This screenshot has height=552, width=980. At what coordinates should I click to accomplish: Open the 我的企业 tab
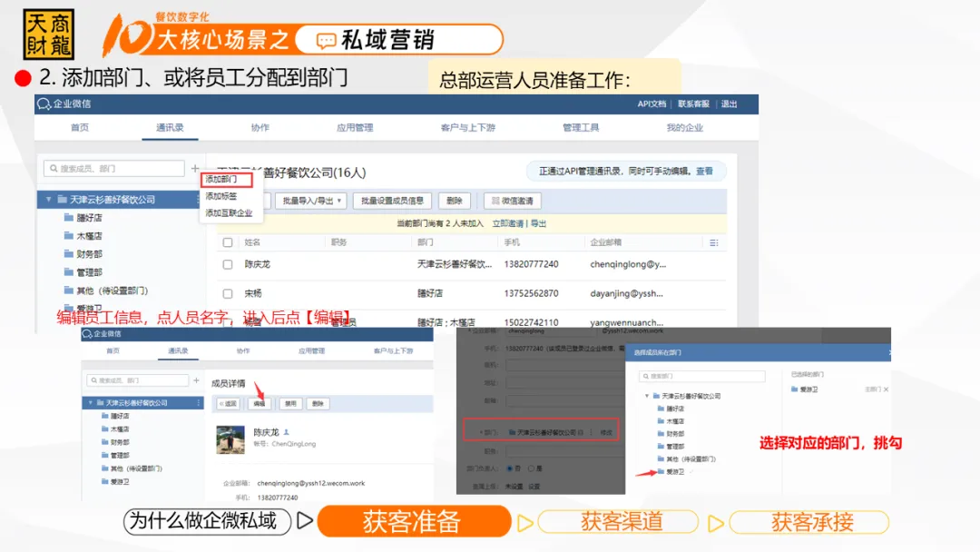point(684,127)
